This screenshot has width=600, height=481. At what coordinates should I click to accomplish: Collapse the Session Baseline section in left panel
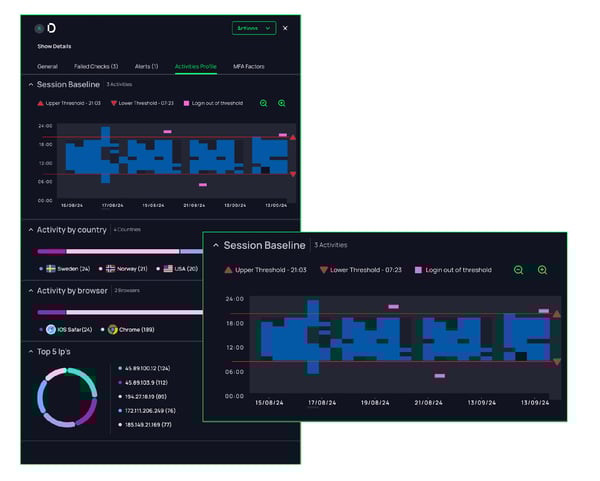(x=31, y=85)
